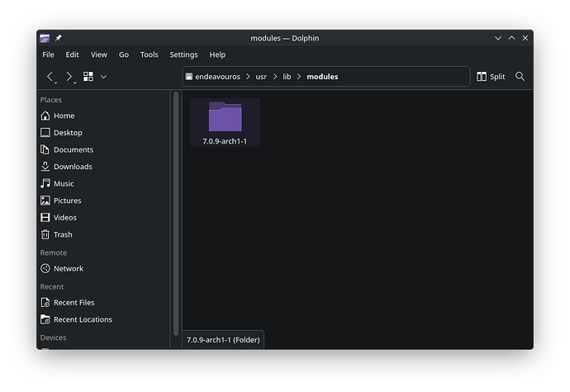570x392 pixels.
Task: Go back using the back arrow
Action: (x=50, y=77)
